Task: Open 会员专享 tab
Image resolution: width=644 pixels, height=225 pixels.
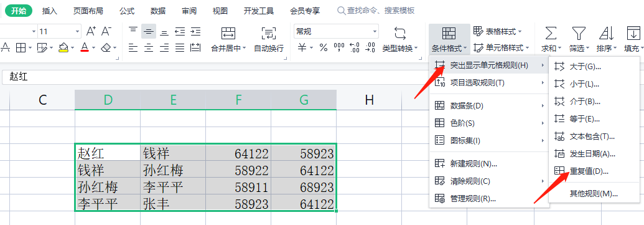Action: pos(305,11)
